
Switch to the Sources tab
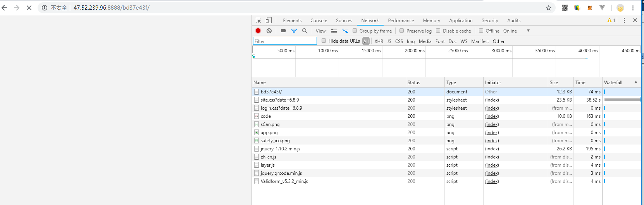point(344,21)
